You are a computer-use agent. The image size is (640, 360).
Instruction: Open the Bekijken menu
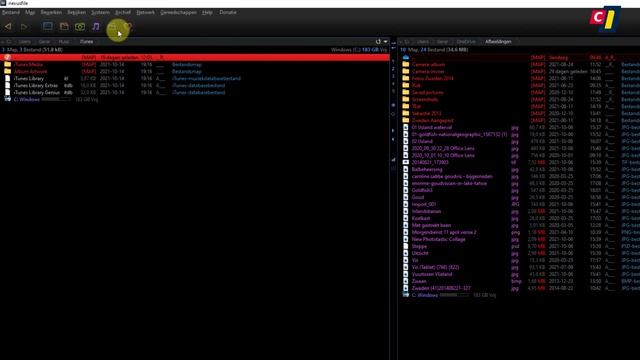pos(76,13)
